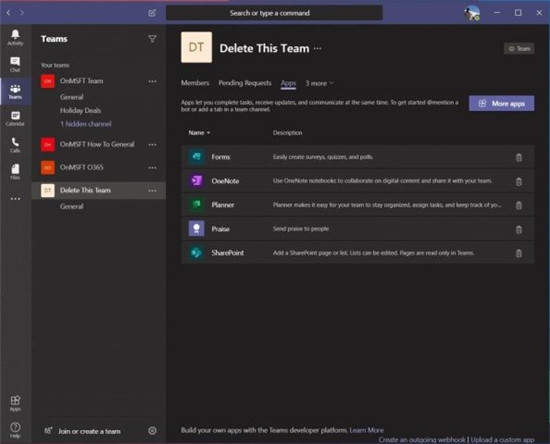Screen dimensions: 550x444
Task: Open General channel under Delete This Team
Action: (x=72, y=206)
